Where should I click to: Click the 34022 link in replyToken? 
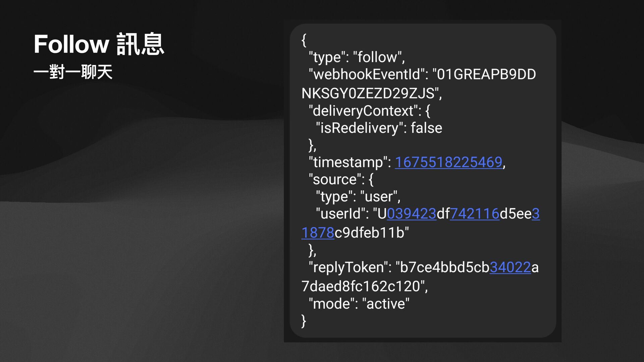coord(510,267)
